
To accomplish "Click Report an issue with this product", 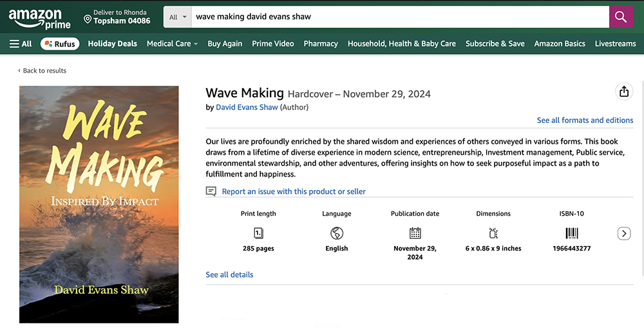I will (x=293, y=191).
